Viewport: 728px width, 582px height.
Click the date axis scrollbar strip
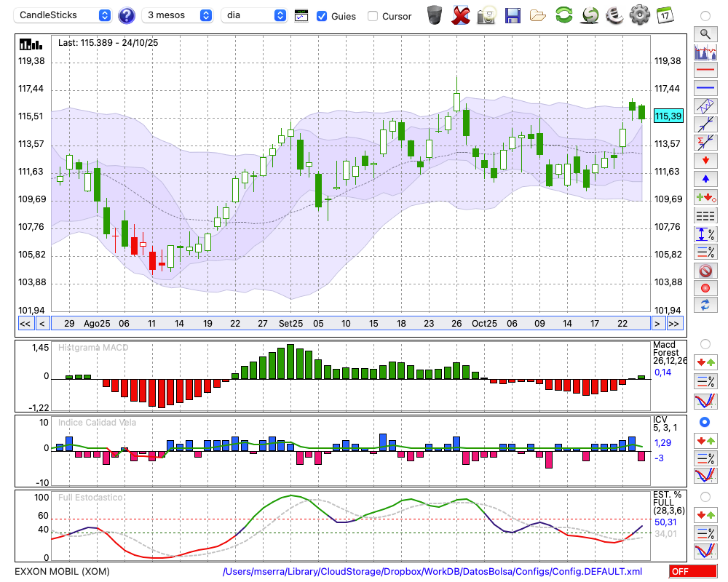(x=351, y=324)
